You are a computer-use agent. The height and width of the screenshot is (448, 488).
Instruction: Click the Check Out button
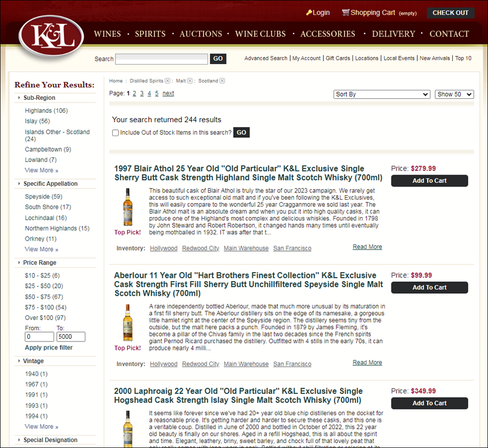pyautogui.click(x=450, y=13)
